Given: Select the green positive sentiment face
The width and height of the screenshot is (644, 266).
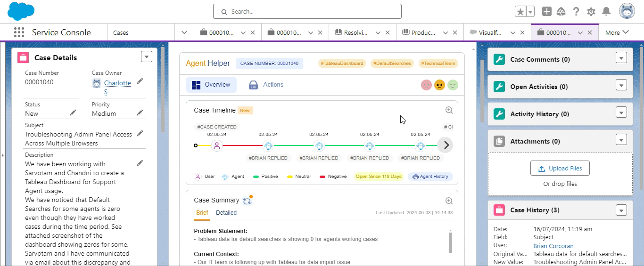Looking at the screenshot, I should (453, 85).
